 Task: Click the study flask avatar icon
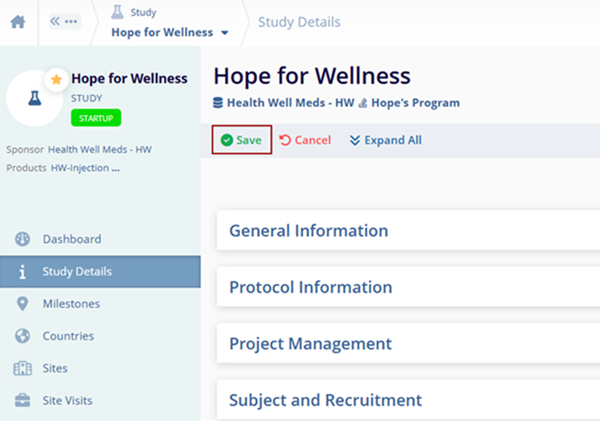click(x=36, y=99)
